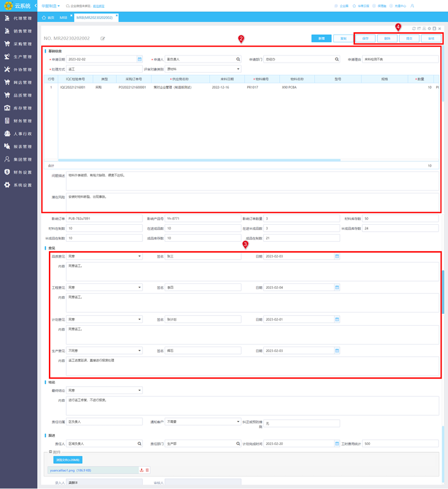This screenshot has width=448, height=489.
Task: Open 库存管理 in the sidebar
Action: tap(19, 108)
